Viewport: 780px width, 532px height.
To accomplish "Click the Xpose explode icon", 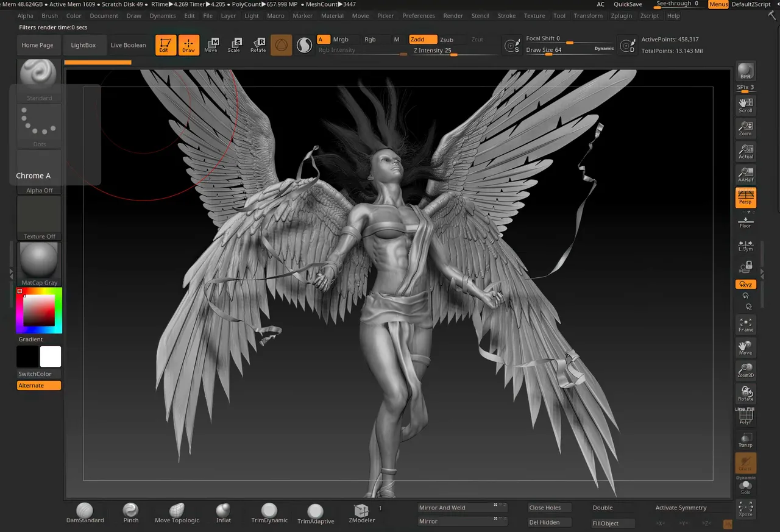I will click(x=745, y=509).
